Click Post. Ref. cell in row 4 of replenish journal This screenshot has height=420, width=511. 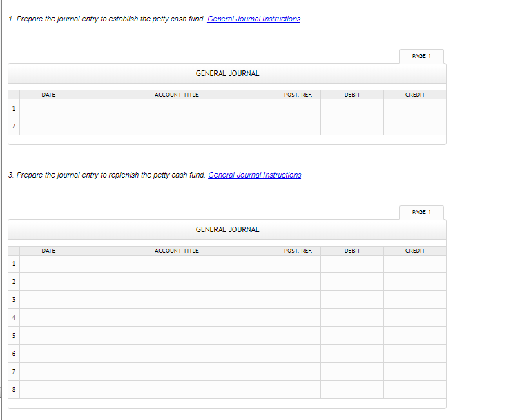pyautogui.click(x=298, y=318)
